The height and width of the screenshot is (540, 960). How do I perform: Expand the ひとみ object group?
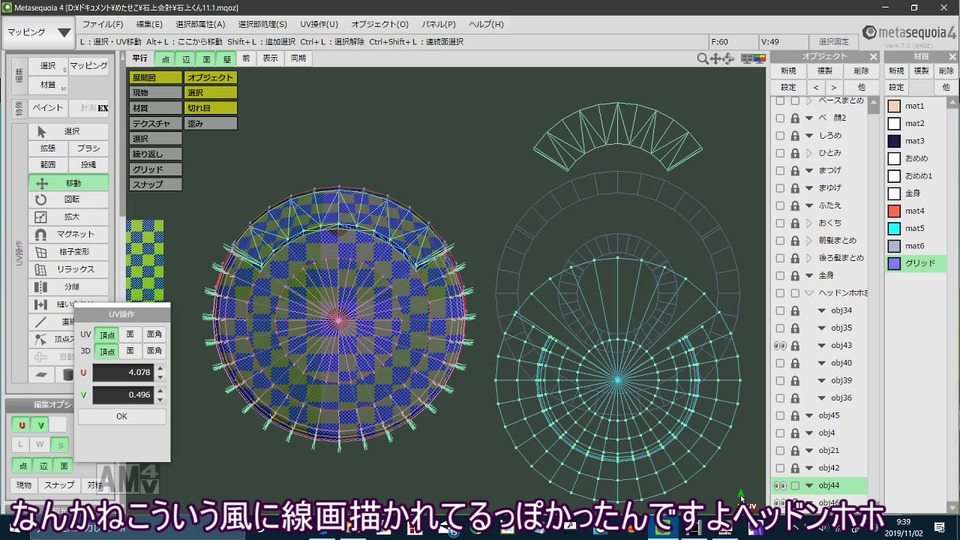(x=808, y=153)
